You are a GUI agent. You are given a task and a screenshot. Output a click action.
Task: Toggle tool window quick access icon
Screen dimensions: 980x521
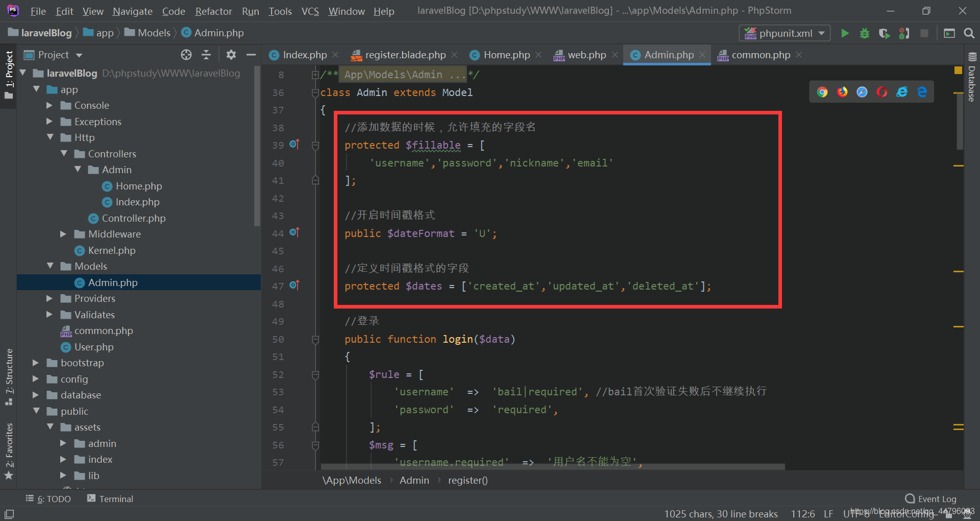(x=9, y=514)
